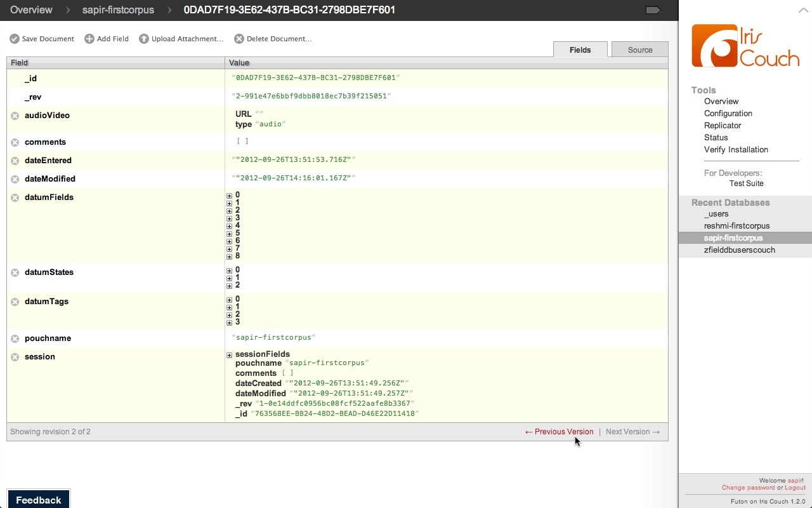Switch to the Source tab

pyautogui.click(x=640, y=50)
